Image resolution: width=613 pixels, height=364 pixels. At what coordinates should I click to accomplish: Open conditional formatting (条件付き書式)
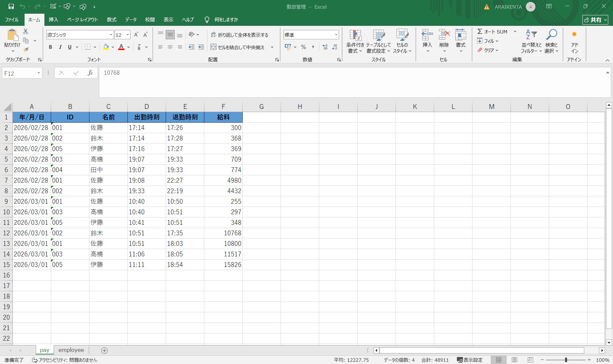[x=355, y=42]
